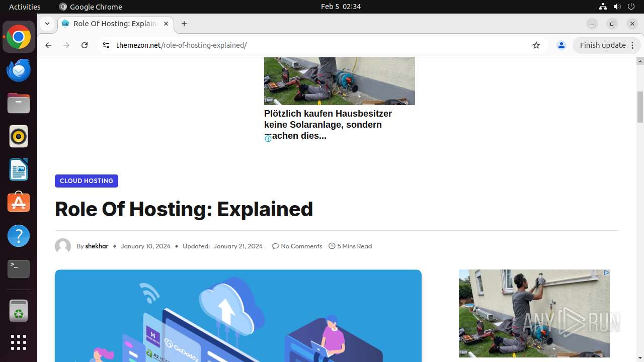Click the comment bubble icon
This screenshot has height=362, width=644.
pos(275,246)
